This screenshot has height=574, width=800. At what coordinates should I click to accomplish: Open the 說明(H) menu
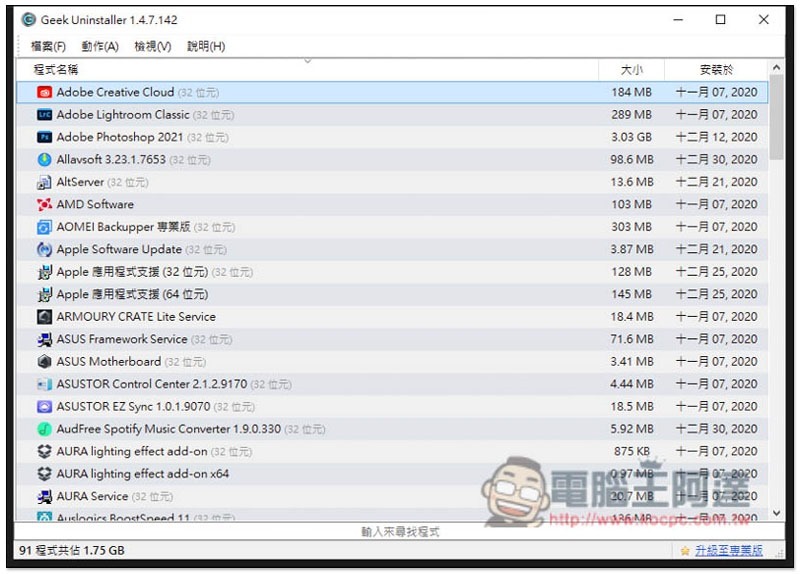[206, 46]
